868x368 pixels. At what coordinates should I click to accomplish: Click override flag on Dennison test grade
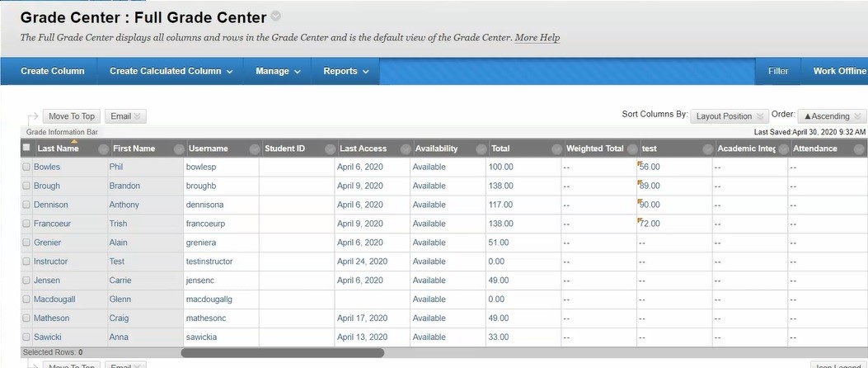pyautogui.click(x=640, y=201)
